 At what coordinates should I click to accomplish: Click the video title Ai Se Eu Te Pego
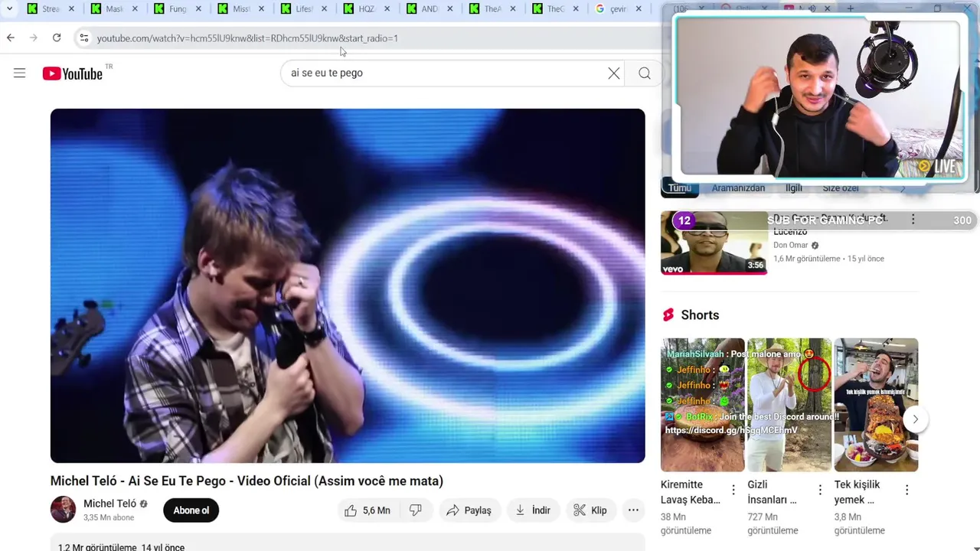click(247, 481)
